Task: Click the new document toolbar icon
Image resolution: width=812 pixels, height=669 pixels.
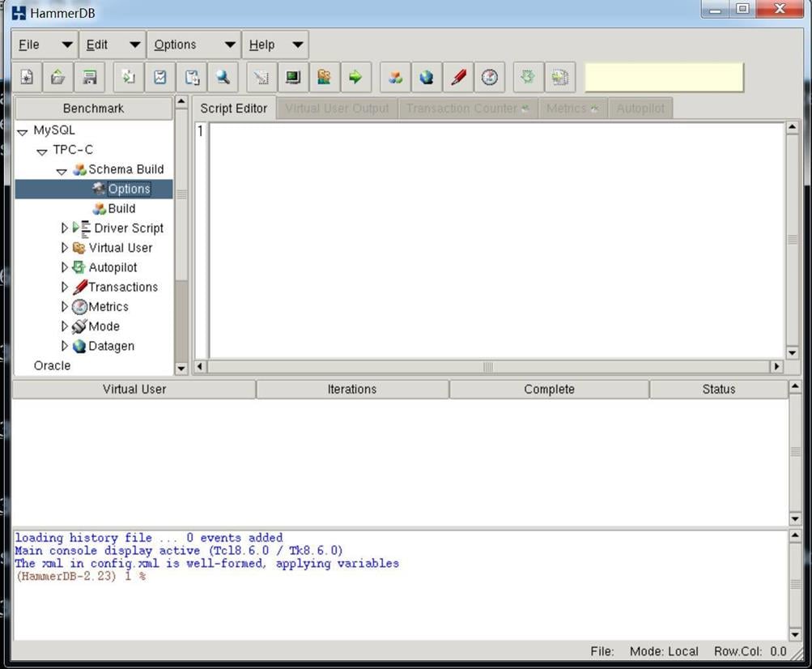Action: click(27, 78)
